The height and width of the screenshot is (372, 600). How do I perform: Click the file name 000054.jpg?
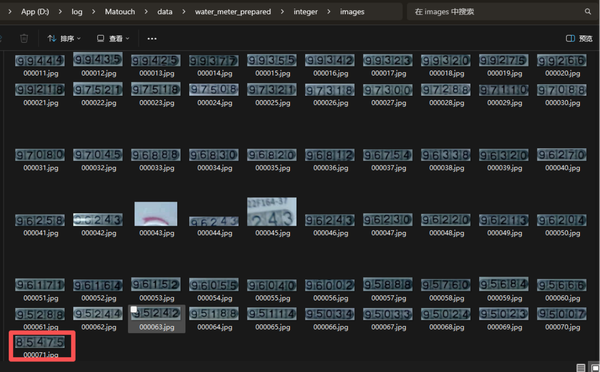click(215, 298)
